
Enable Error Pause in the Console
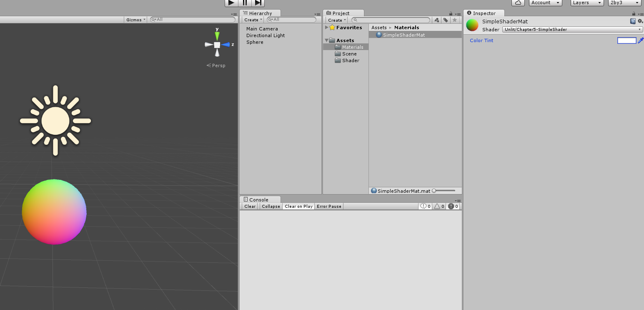(329, 206)
